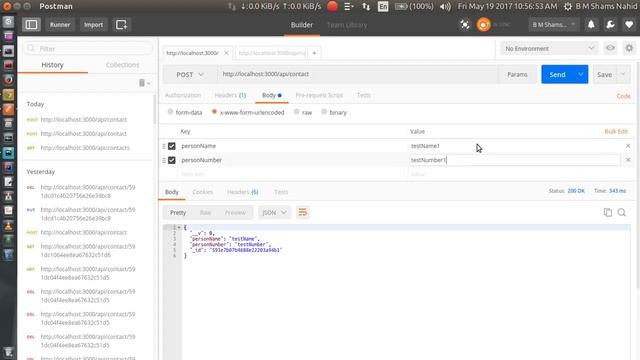Uncheck the personNumber checkbox
Screen dimensions: 640x360
pos(172,160)
